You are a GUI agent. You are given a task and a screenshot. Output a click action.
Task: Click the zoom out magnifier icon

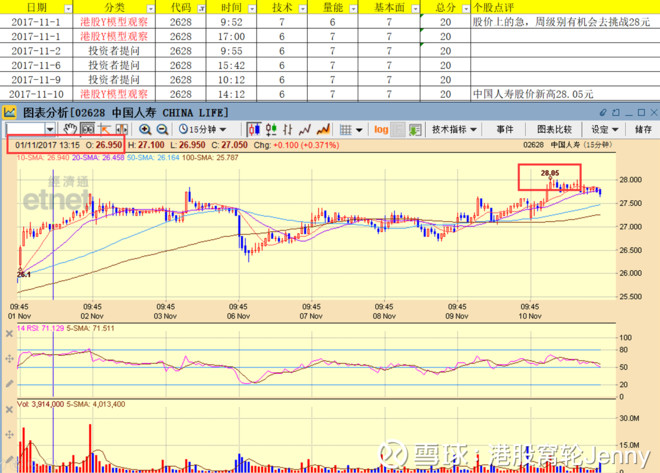tap(162, 129)
